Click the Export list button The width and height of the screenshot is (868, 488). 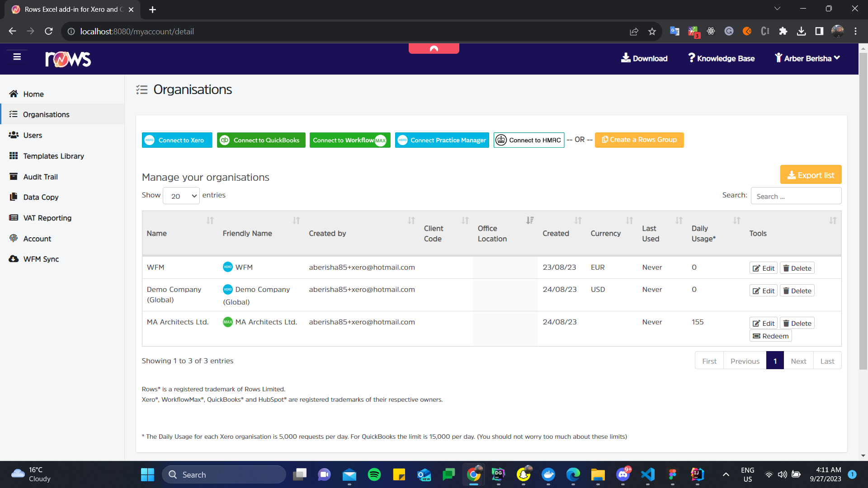click(x=811, y=174)
